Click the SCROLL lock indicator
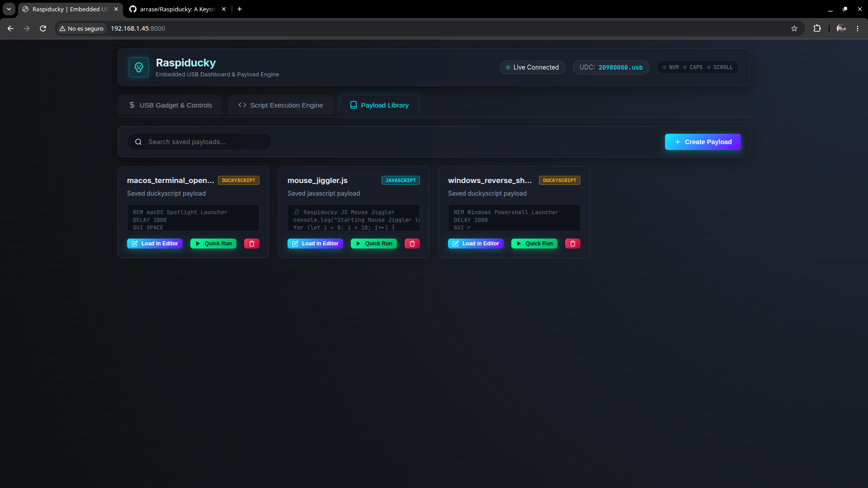Image resolution: width=868 pixels, height=488 pixels. (x=720, y=67)
